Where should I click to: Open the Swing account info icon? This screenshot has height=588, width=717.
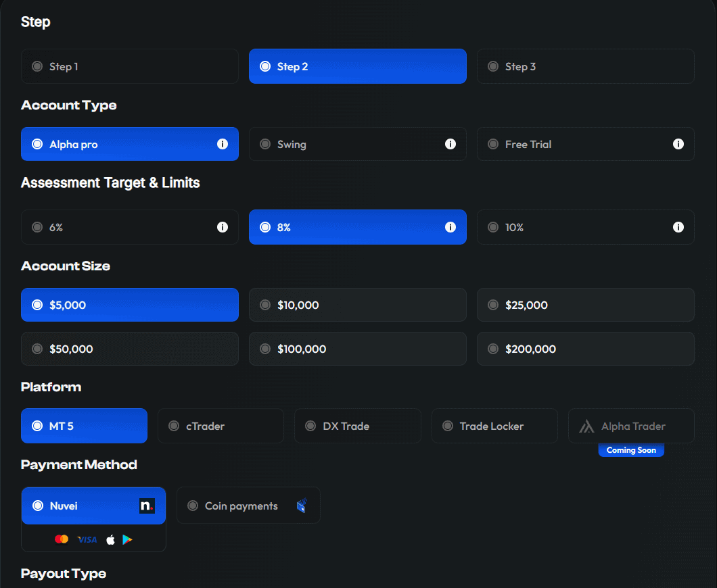click(x=450, y=144)
